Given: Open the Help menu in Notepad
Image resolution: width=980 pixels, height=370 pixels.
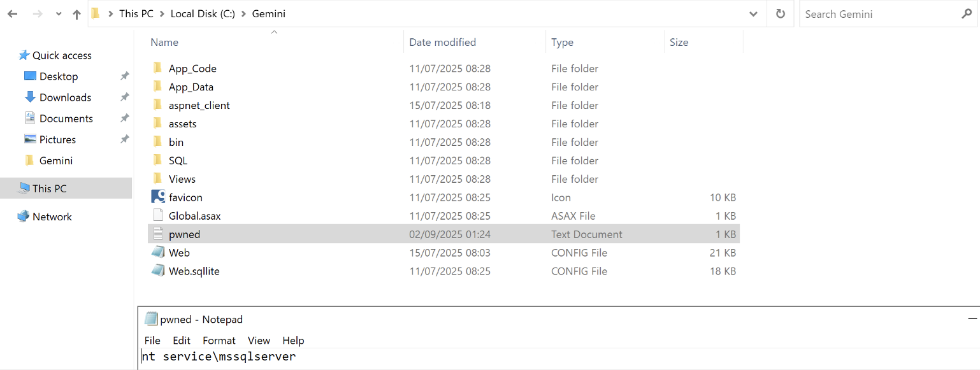Looking at the screenshot, I should click(x=293, y=340).
